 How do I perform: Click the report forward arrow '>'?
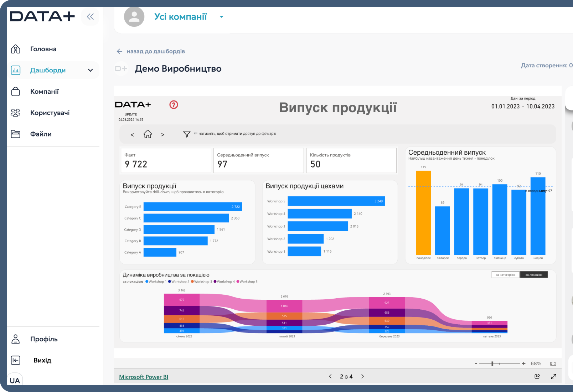[163, 135]
